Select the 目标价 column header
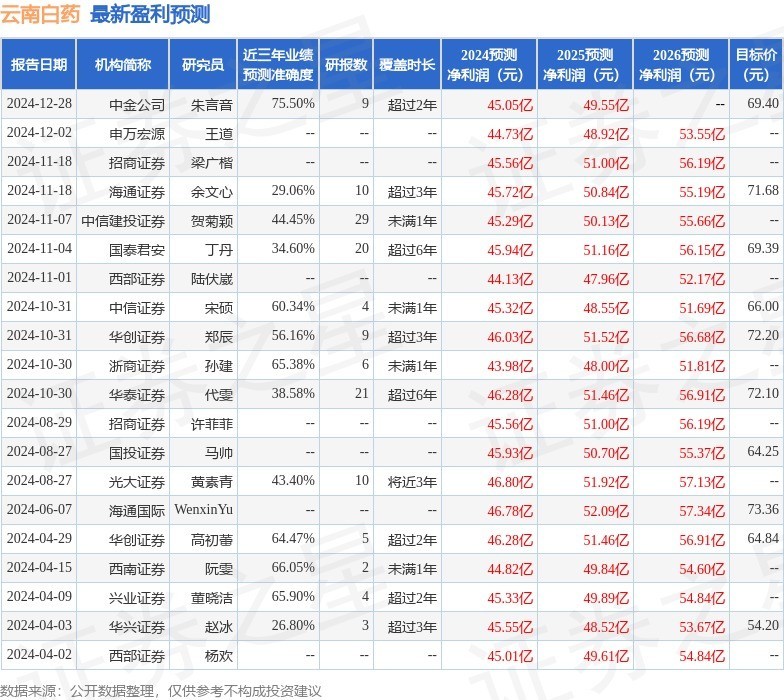The image size is (784, 700). pos(757,65)
